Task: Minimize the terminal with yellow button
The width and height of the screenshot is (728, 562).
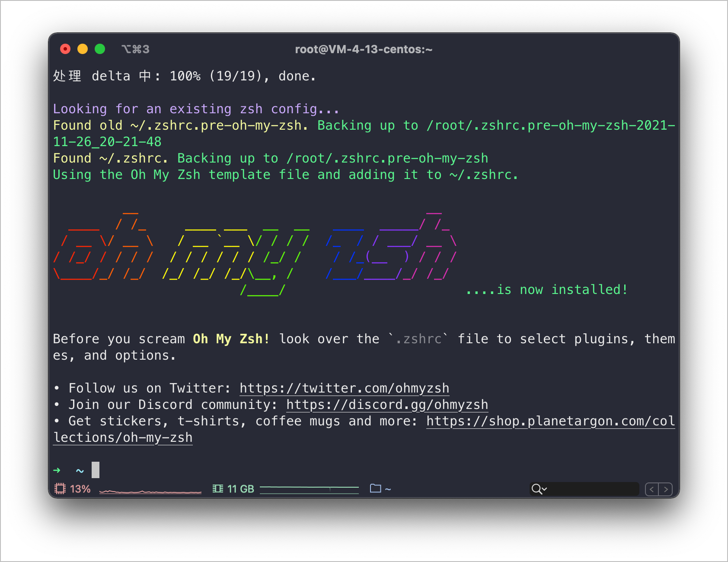Action: (x=83, y=49)
